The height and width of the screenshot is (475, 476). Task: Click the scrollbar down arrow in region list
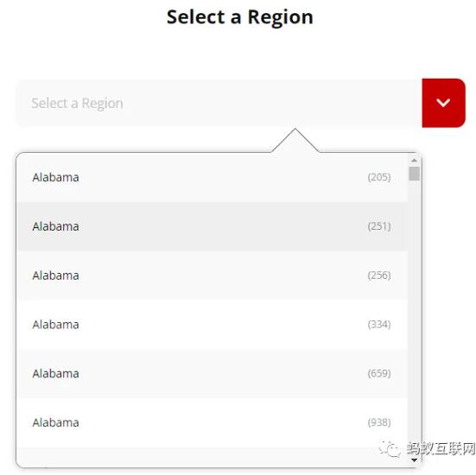[414, 460]
